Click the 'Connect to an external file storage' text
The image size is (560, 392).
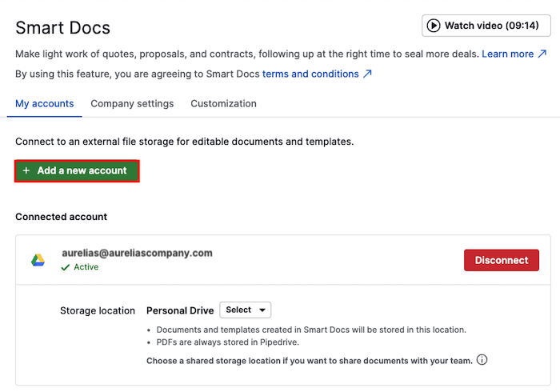184,142
